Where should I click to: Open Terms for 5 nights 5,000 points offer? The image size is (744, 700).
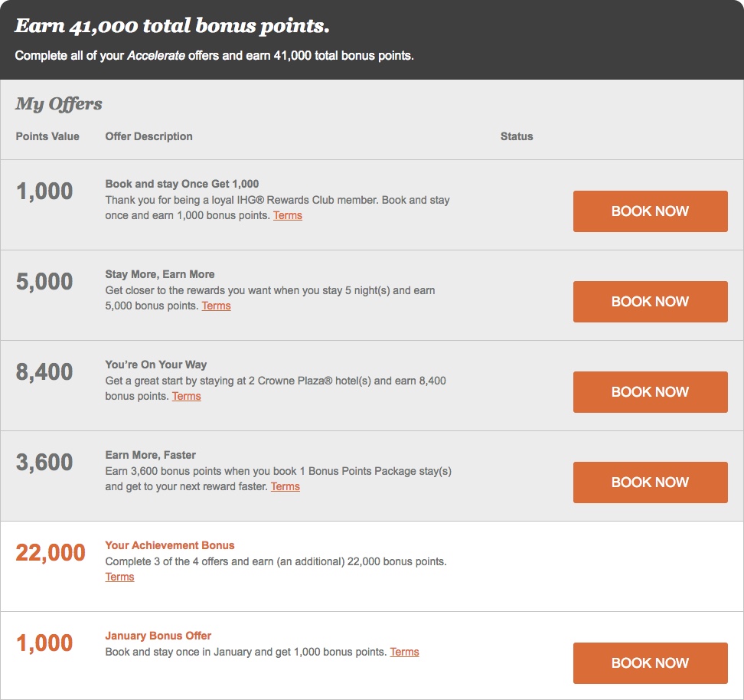pos(216,306)
